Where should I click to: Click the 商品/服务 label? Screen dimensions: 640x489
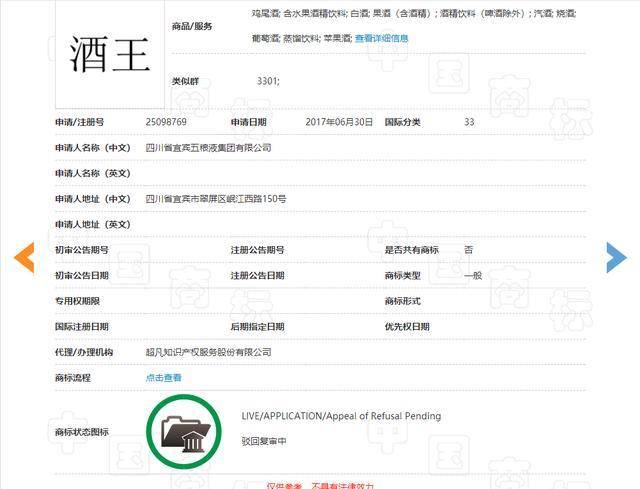[192, 26]
